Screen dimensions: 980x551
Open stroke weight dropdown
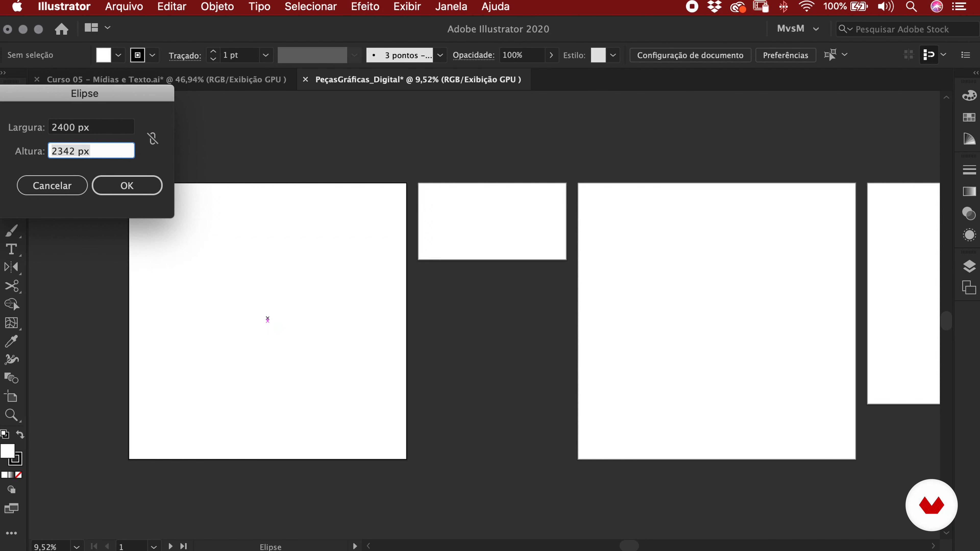click(265, 55)
